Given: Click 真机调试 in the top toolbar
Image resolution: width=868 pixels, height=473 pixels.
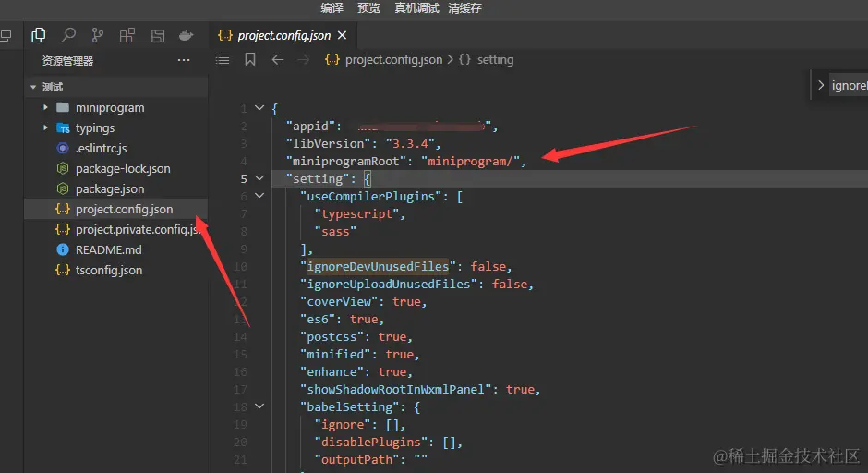Looking at the screenshot, I should (416, 7).
